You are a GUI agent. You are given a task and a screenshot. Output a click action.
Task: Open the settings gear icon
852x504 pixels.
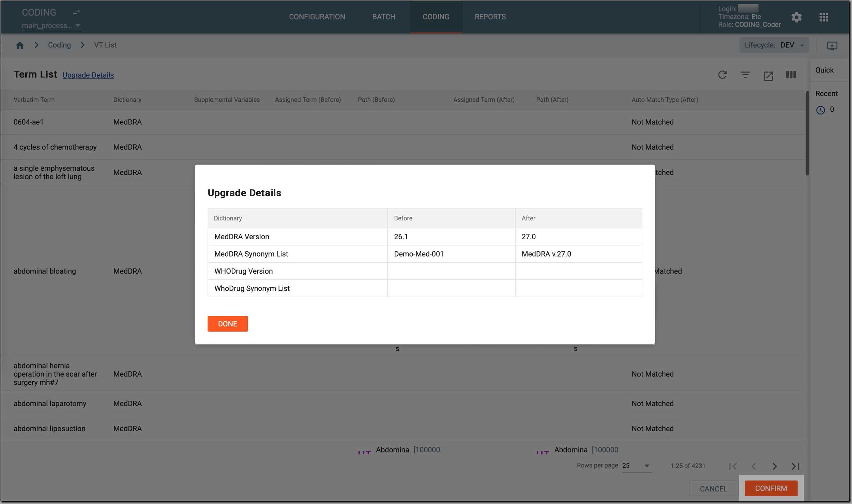point(796,17)
